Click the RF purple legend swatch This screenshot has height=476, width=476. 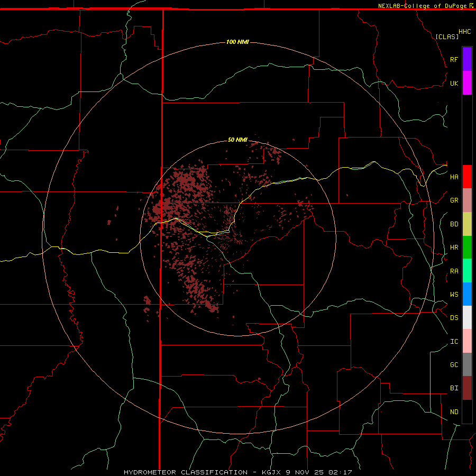point(467,59)
